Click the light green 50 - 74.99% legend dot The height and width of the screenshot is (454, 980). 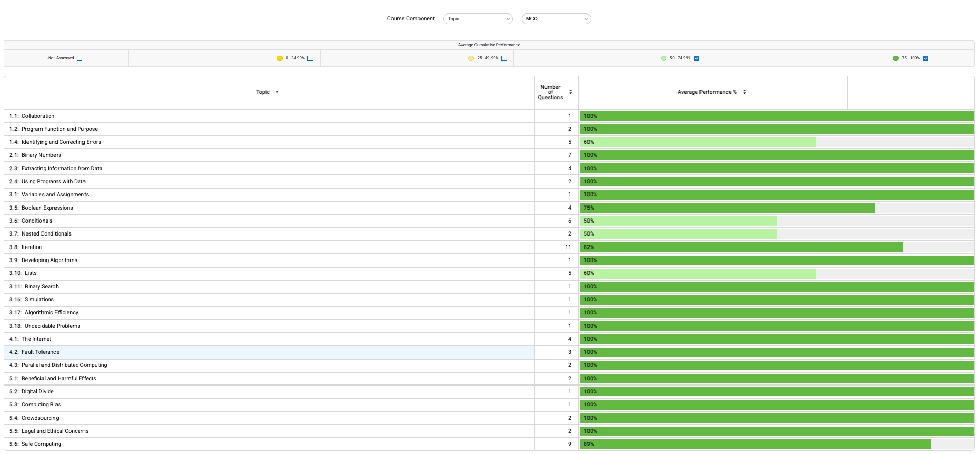click(x=664, y=58)
